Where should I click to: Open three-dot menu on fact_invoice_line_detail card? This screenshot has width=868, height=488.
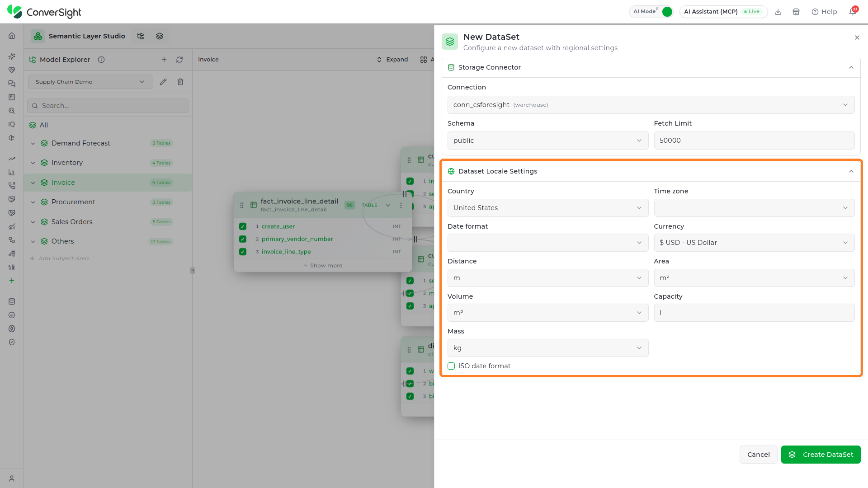(x=401, y=205)
